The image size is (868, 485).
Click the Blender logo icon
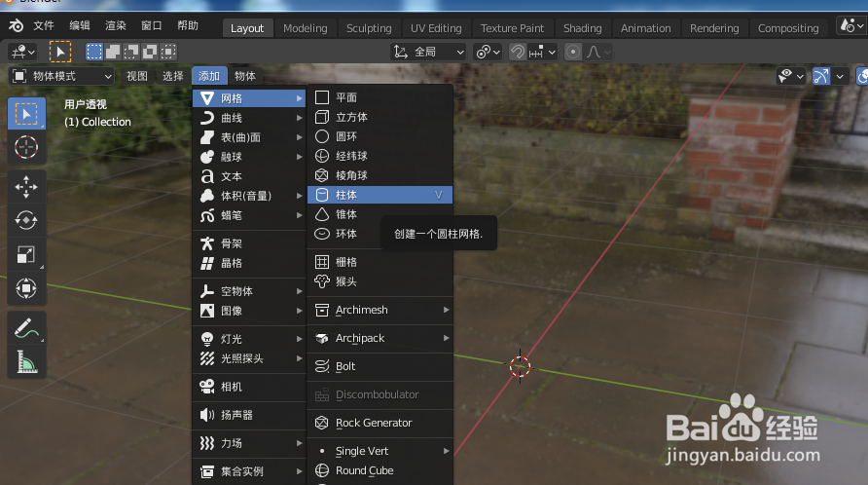(16, 25)
